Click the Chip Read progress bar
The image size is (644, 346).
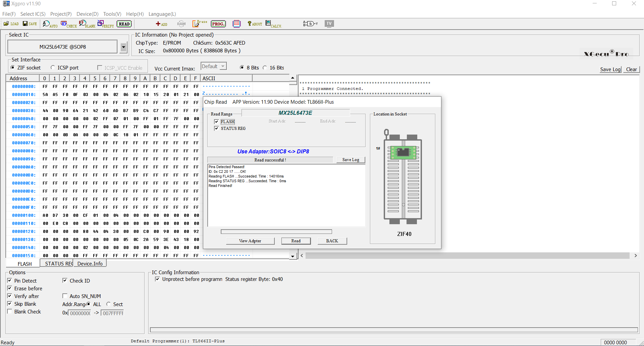[276, 232]
